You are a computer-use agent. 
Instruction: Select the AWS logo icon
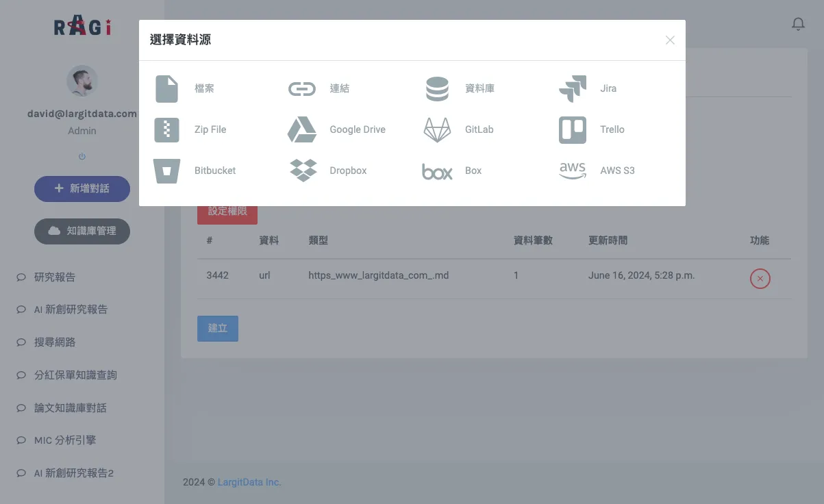point(573,171)
